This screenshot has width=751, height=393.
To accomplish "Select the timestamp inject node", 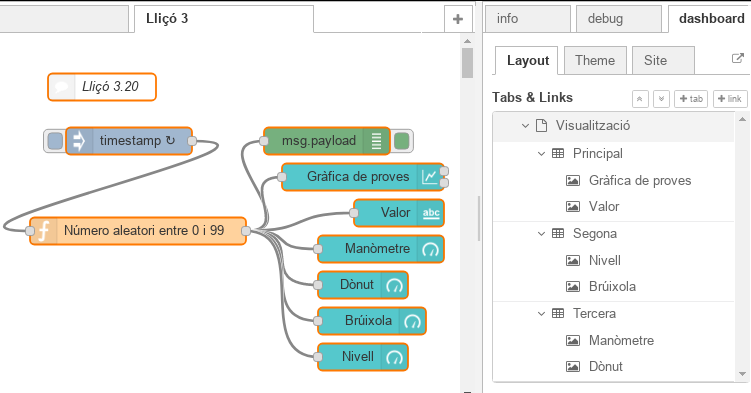I will point(128,141).
